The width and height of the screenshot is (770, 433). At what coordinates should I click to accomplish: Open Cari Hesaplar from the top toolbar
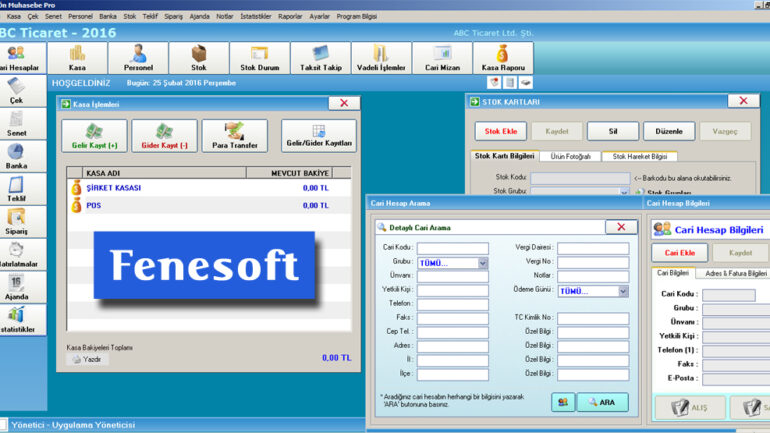point(22,58)
